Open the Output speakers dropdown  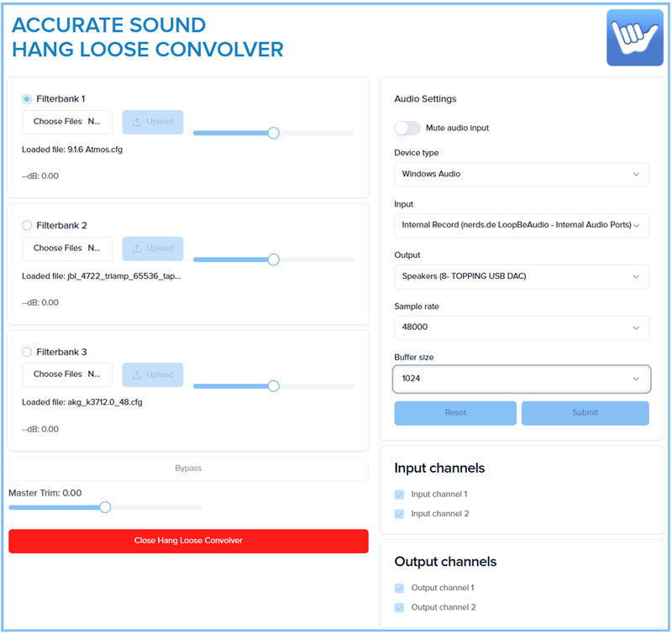521,276
